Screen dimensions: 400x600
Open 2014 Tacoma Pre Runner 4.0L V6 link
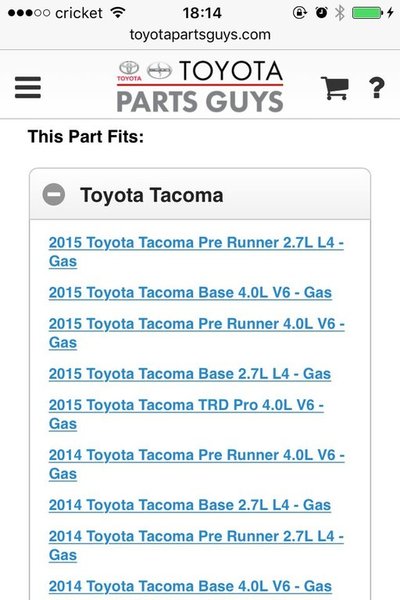click(x=196, y=464)
